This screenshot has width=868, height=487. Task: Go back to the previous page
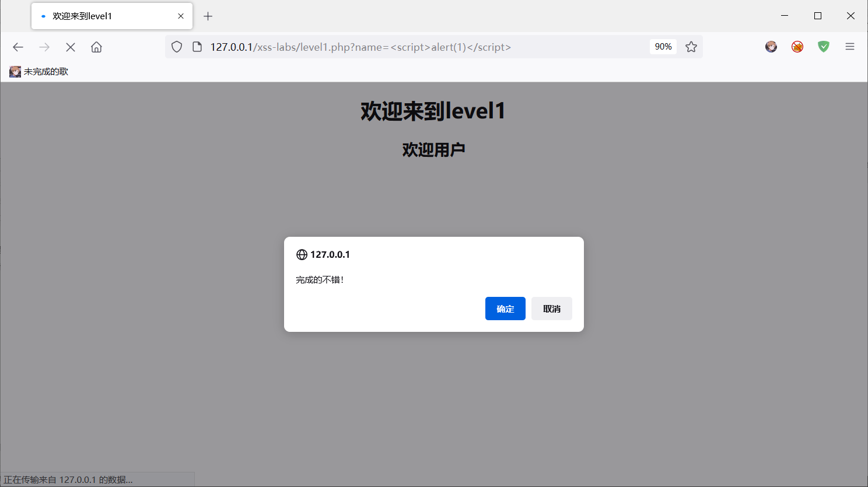click(x=18, y=47)
